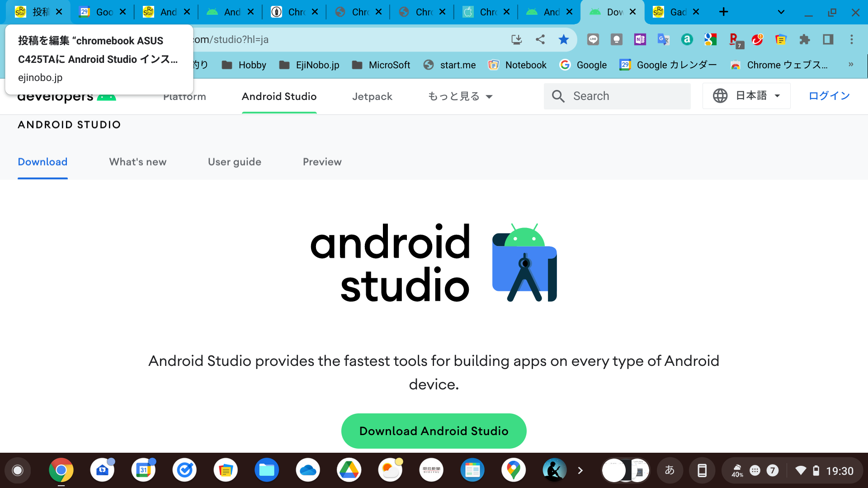Bookmark this page with the star icon
The height and width of the screenshot is (488, 868).
pyautogui.click(x=563, y=39)
